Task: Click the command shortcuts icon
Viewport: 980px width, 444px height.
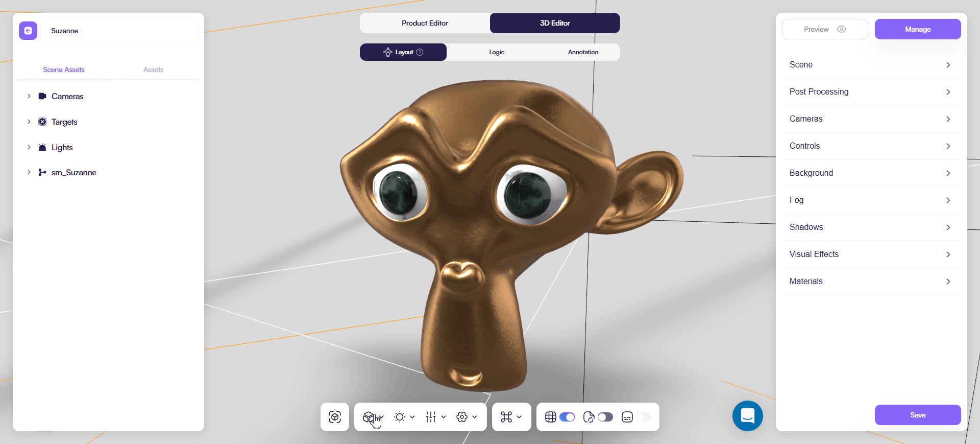Action: click(x=506, y=417)
